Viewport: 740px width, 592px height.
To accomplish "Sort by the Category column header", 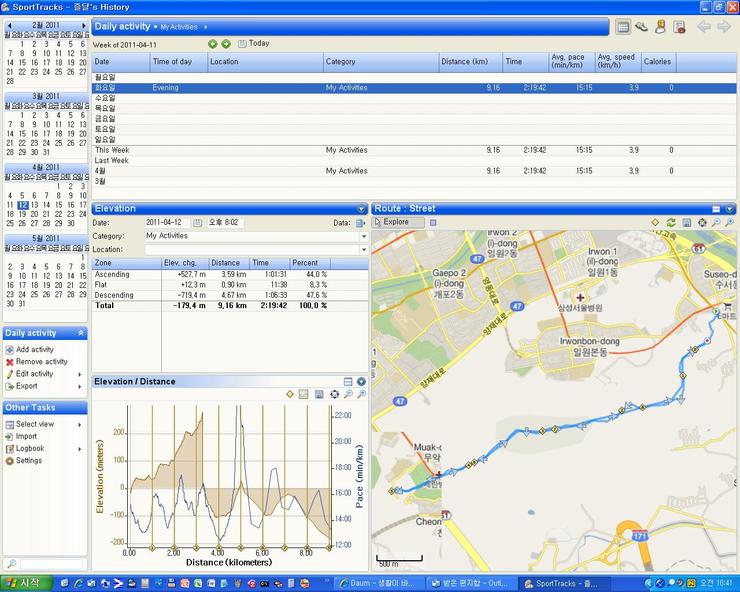I will (381, 61).
